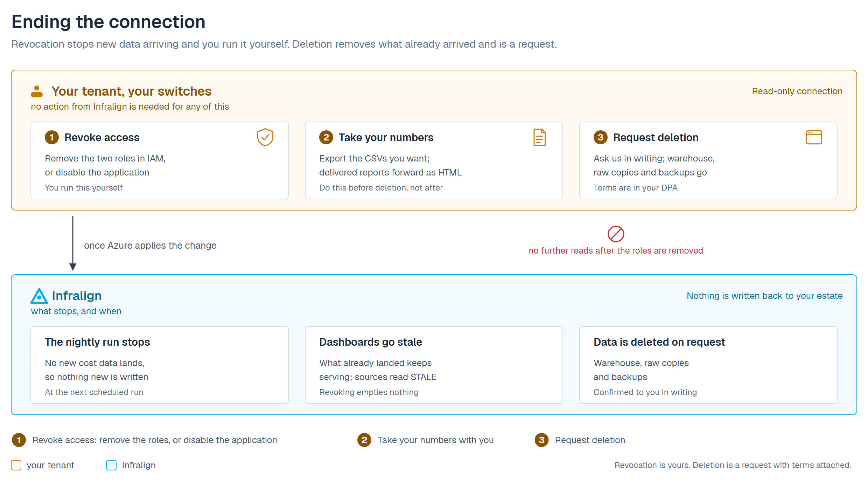Click the Read-only connection label
Viewport: 868px width, 482px height.
tap(797, 91)
